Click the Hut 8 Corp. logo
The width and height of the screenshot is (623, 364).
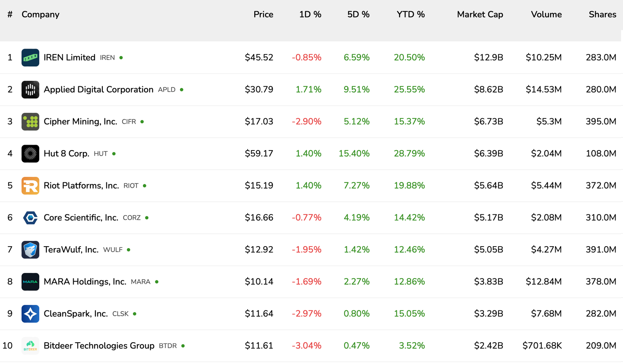[x=30, y=153]
